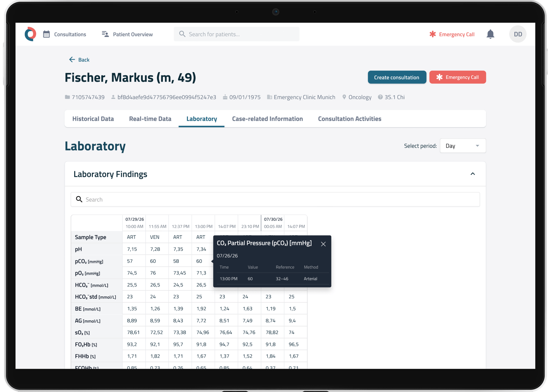Click the Patient Overview list icon
551x392 pixels.
(x=105, y=34)
